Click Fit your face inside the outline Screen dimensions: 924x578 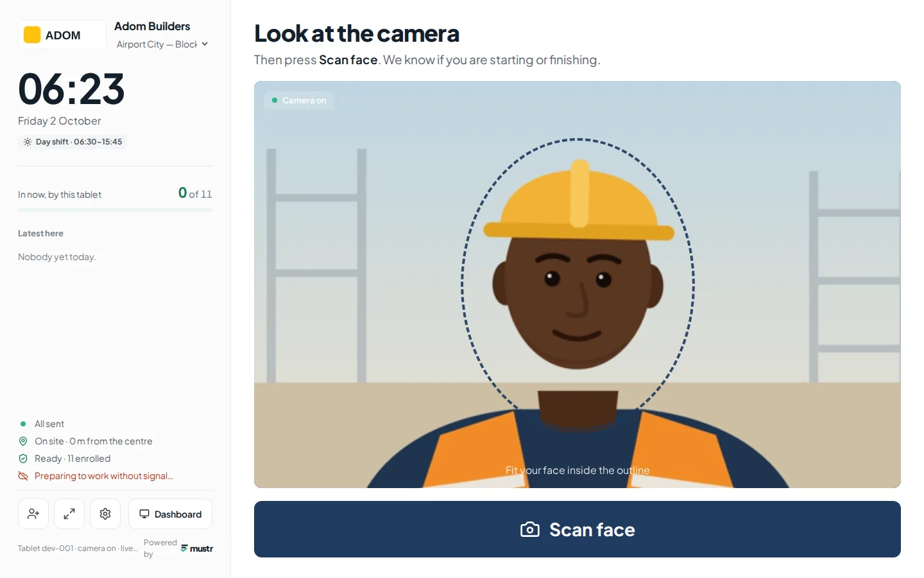click(x=577, y=470)
